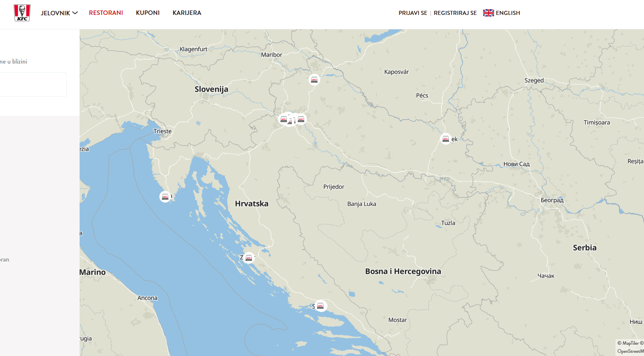The width and height of the screenshot is (644, 356).
Task: Click the PRIJAVI SE link
Action: 412,13
